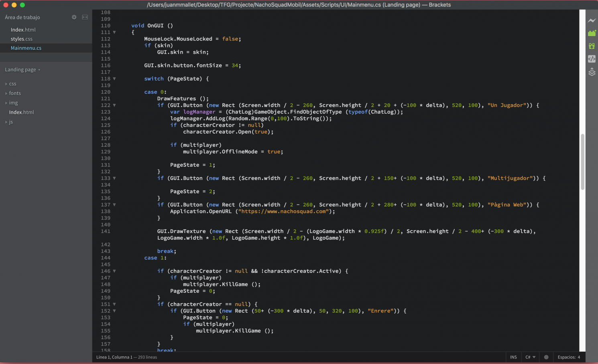Open the C# language mode dropdown
The image size is (598, 364).
click(530, 357)
